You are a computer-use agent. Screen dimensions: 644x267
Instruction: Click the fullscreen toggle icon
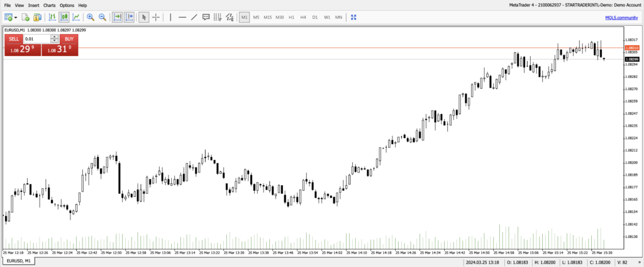(353, 17)
